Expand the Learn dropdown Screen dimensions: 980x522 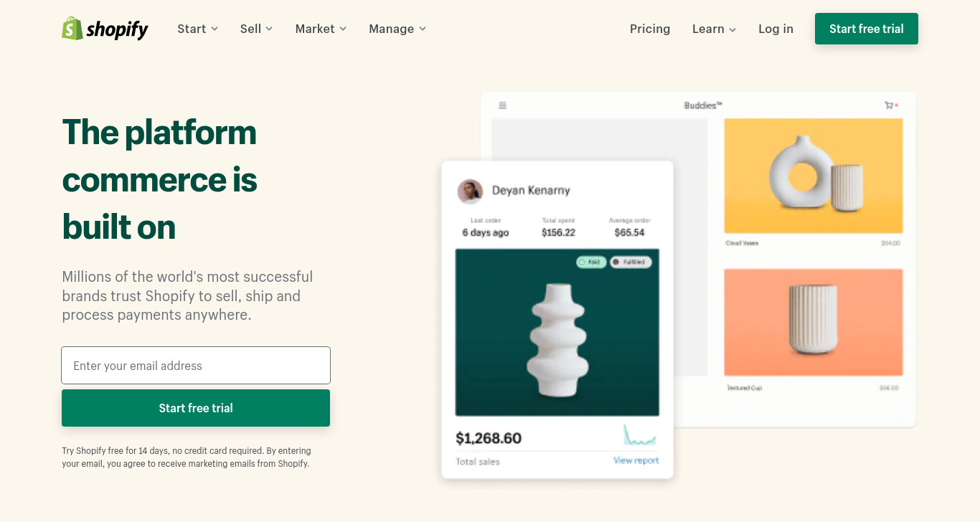click(x=715, y=29)
